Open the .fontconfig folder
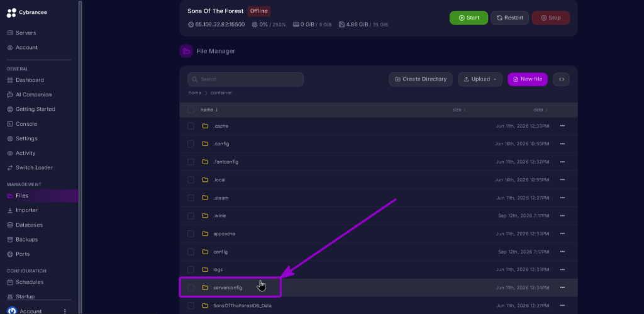 pos(226,162)
